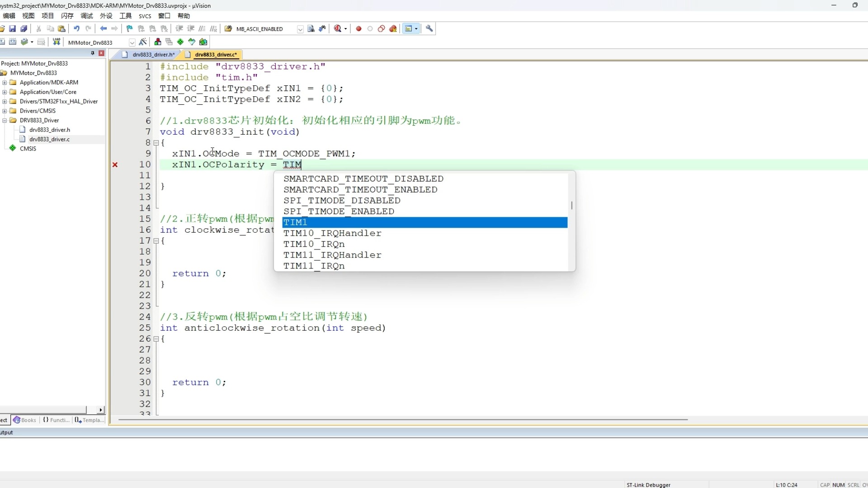Click the Toggle bookmark flag icon
The width and height of the screenshot is (868, 488).
coord(129,29)
